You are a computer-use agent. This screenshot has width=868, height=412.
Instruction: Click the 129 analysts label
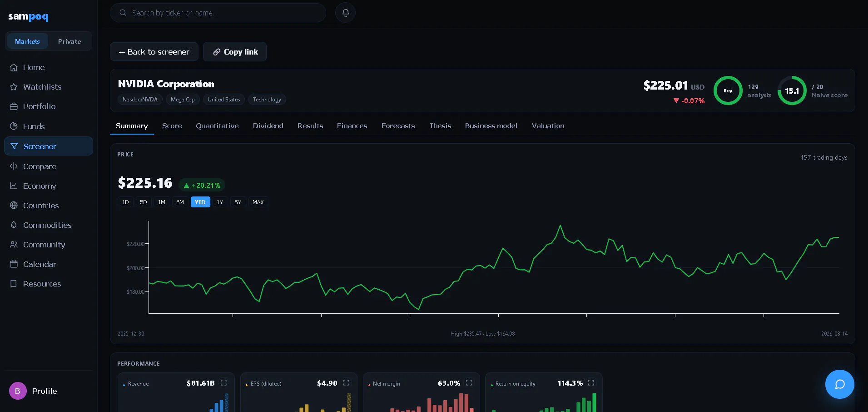[759, 91]
